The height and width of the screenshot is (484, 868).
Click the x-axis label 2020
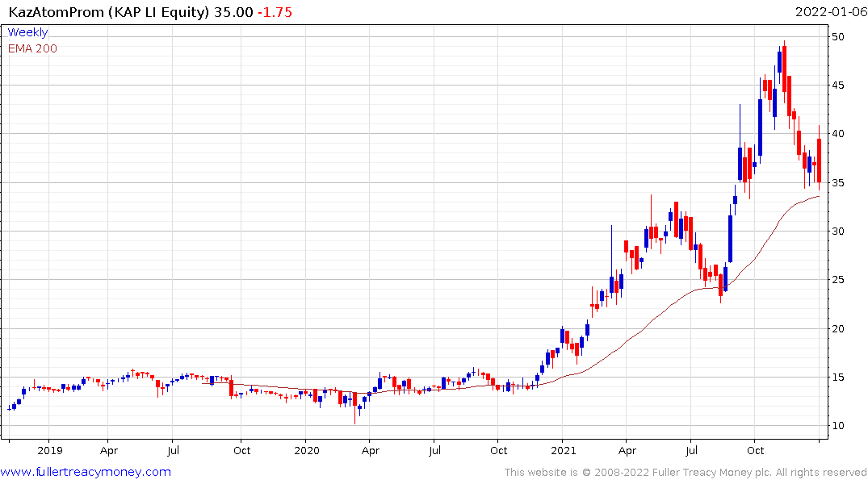click(307, 451)
